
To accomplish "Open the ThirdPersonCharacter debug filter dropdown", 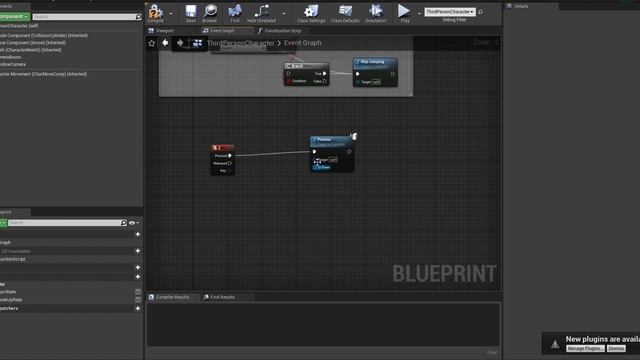I will [450, 12].
